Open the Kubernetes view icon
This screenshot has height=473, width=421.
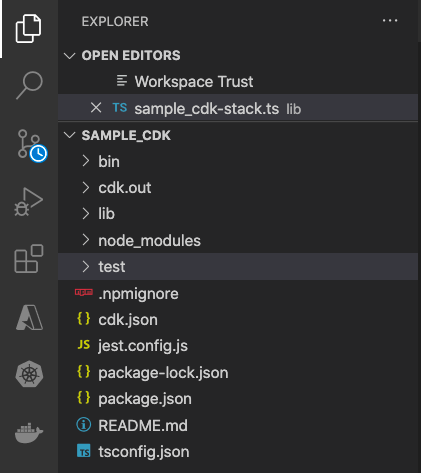point(29,374)
